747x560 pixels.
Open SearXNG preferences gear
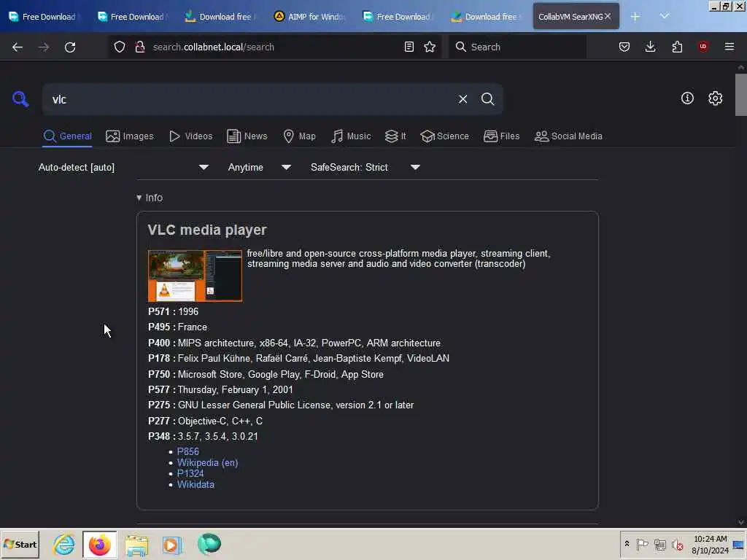715,98
